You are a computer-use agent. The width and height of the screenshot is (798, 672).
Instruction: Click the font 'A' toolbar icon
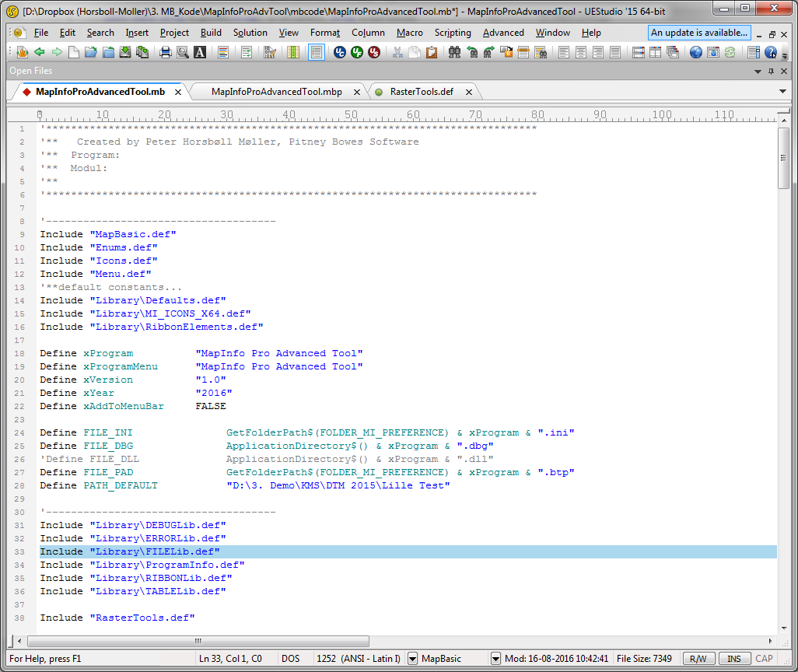pos(200,52)
